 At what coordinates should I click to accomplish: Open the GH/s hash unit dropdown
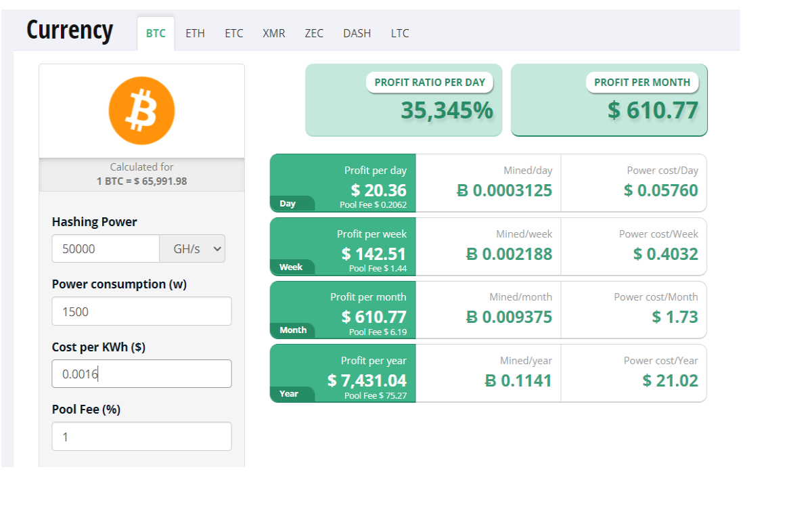point(192,248)
